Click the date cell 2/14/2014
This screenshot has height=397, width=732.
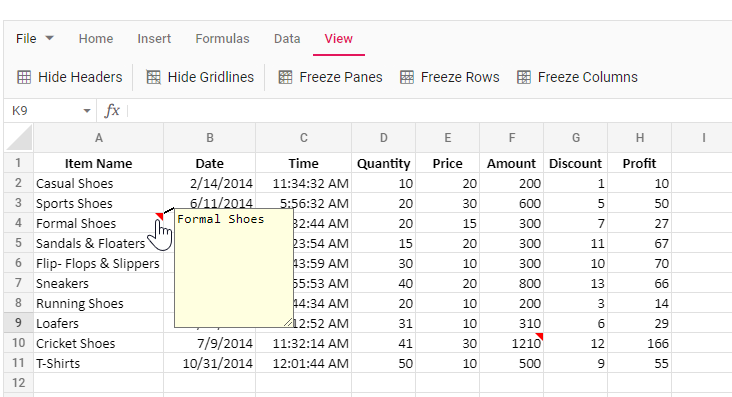pyautogui.click(x=210, y=183)
